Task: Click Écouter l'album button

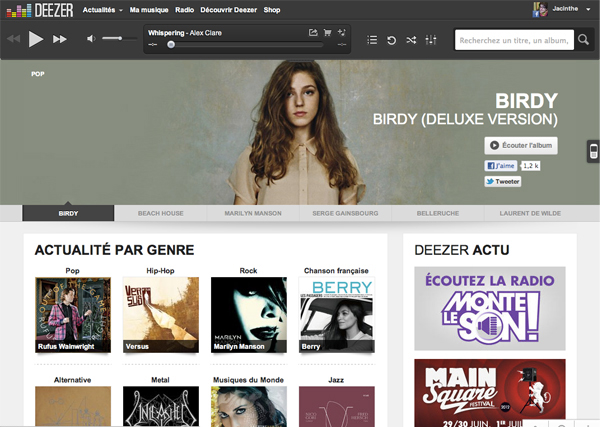Action: pos(521,145)
